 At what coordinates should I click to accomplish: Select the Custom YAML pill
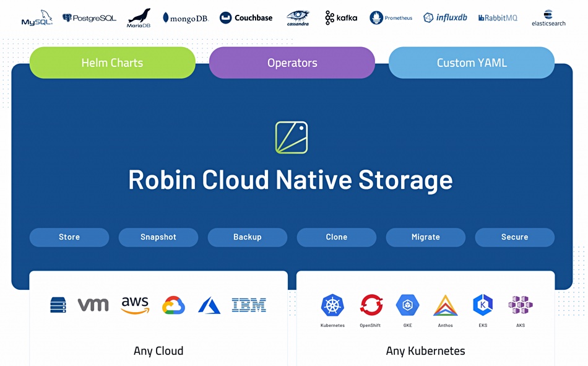pyautogui.click(x=472, y=63)
